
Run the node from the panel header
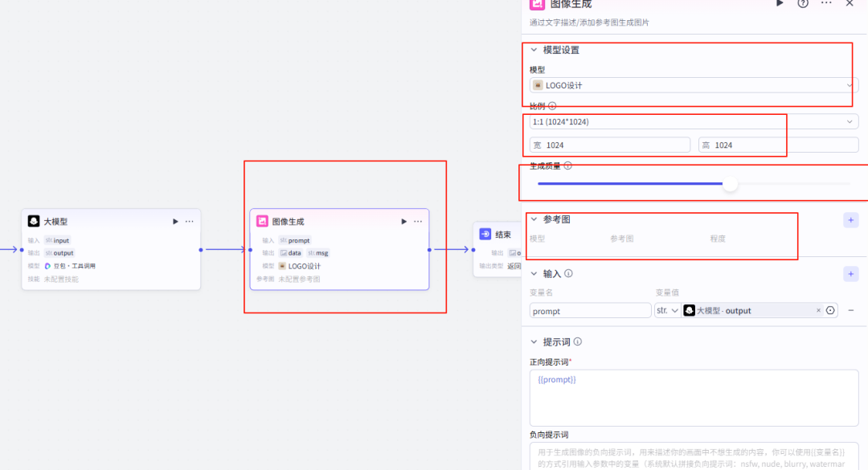click(x=780, y=3)
